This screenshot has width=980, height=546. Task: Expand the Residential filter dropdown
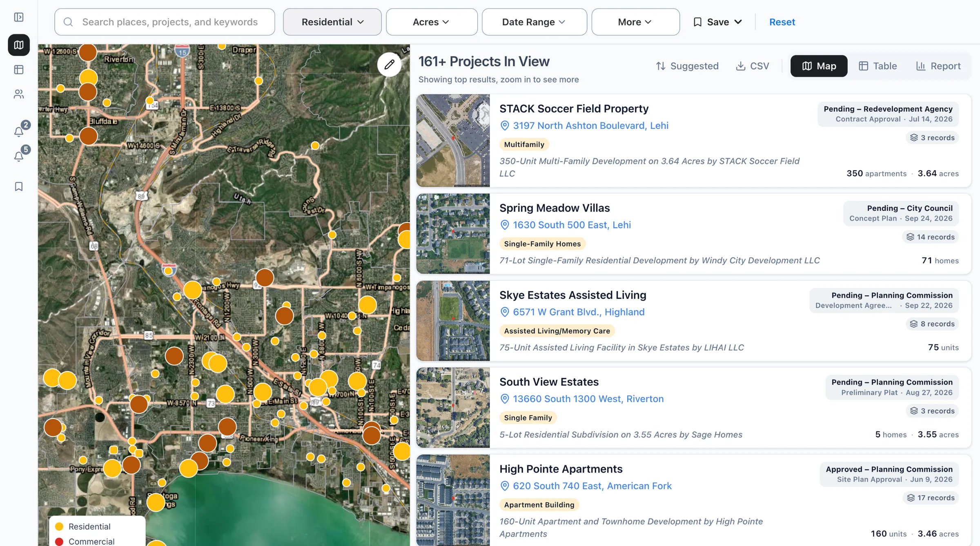[x=332, y=22]
